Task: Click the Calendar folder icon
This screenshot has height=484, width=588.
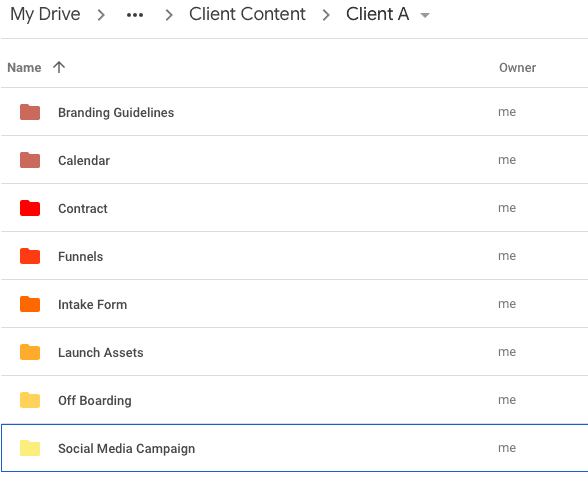Action: 30,160
